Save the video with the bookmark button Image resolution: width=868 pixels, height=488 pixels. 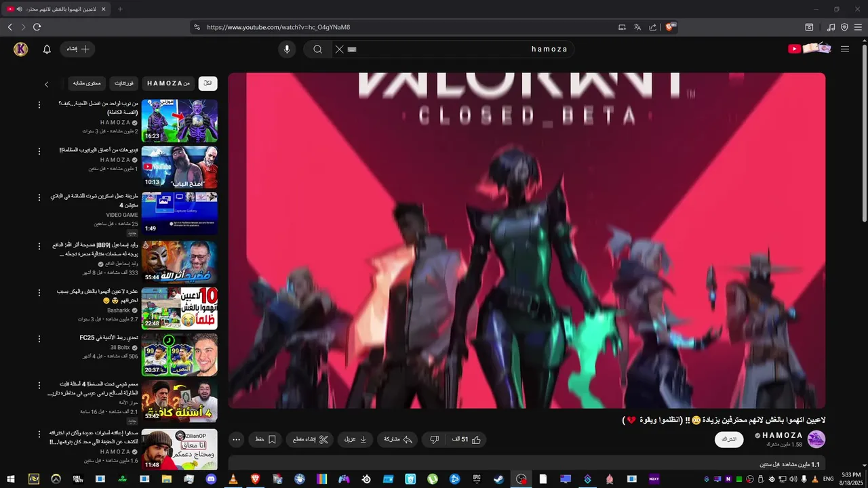click(265, 439)
